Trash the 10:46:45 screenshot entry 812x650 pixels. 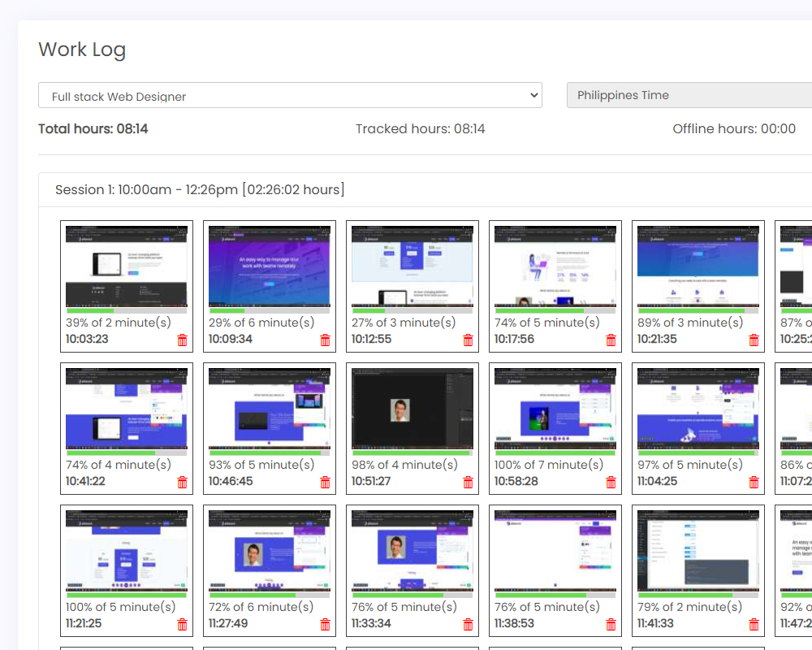[325, 483]
